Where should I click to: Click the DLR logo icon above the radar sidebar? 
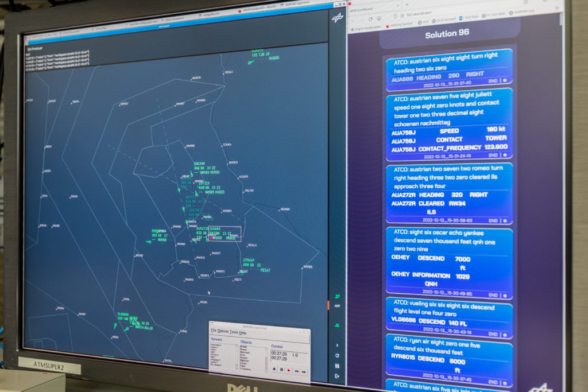tap(338, 17)
